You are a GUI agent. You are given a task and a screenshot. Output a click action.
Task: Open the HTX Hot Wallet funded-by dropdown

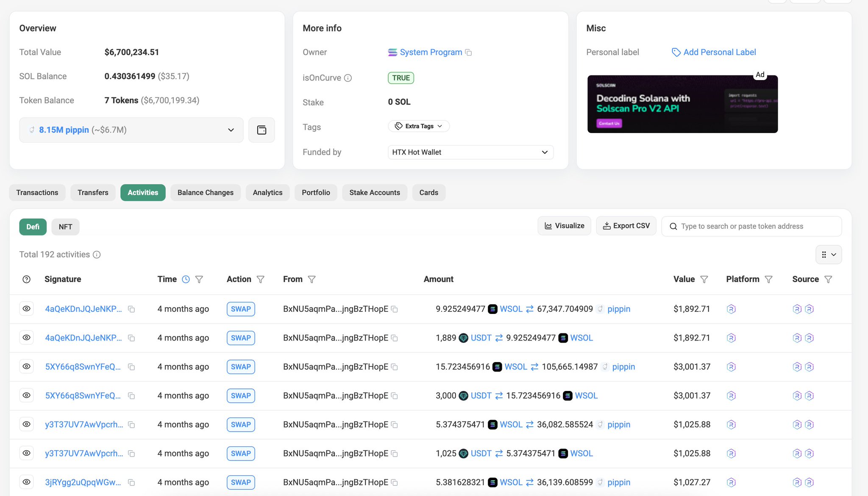[x=470, y=152]
